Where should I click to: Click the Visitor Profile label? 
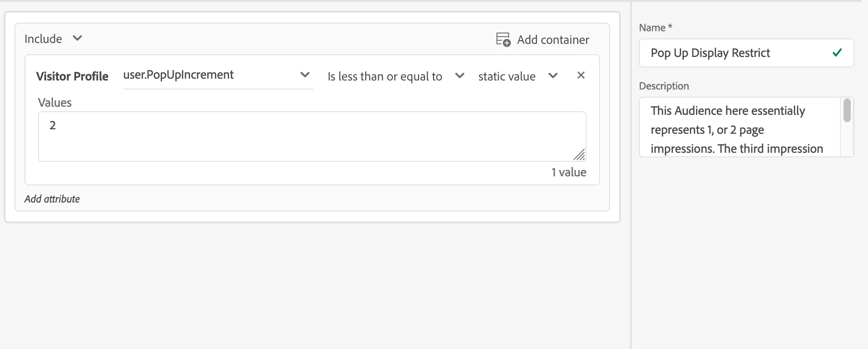(x=72, y=76)
